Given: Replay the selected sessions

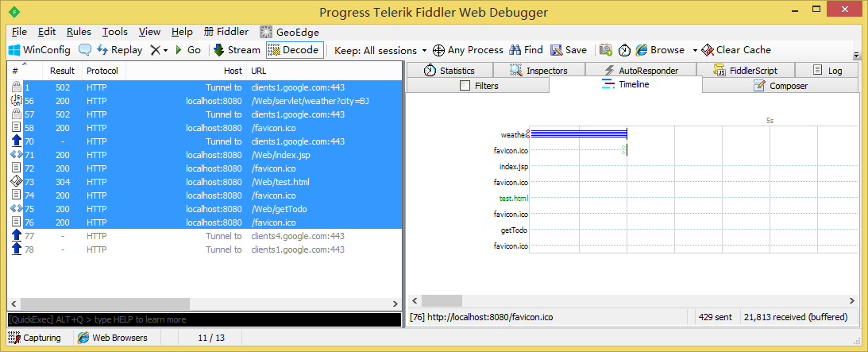Looking at the screenshot, I should click(x=120, y=50).
